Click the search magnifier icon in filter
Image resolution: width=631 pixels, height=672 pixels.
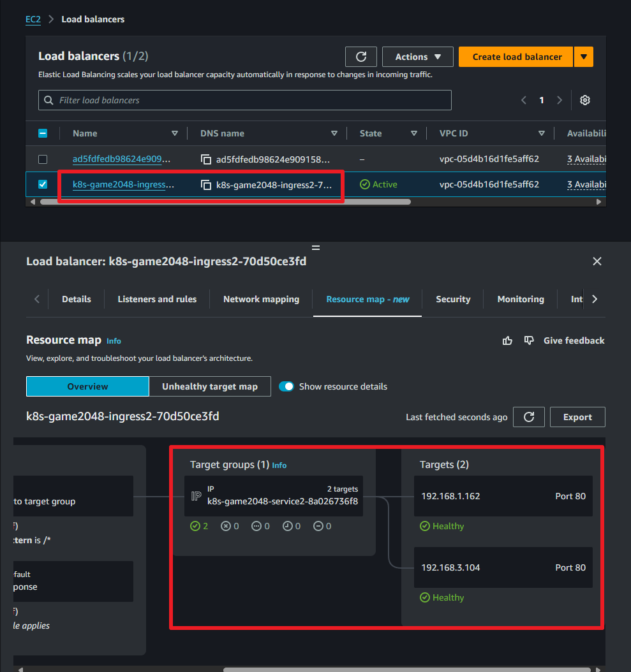click(49, 100)
